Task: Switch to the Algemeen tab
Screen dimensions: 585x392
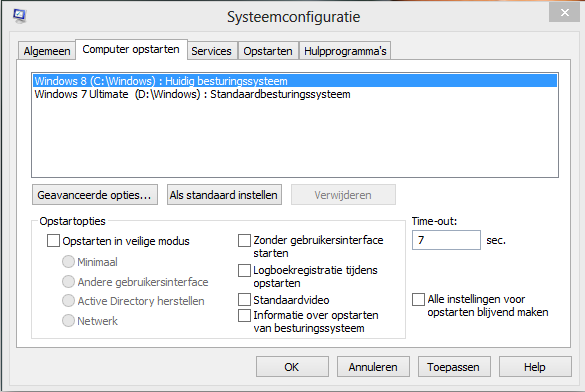Action: click(47, 51)
